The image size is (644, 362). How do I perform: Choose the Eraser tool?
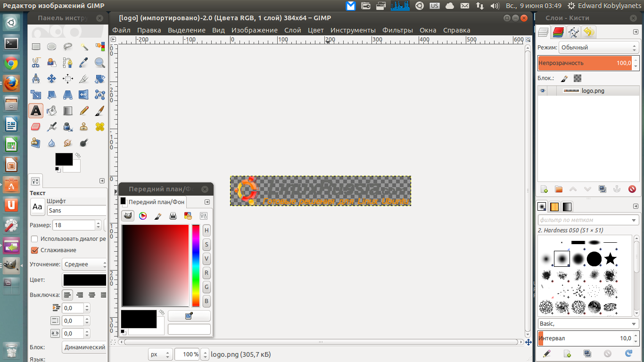tap(36, 127)
